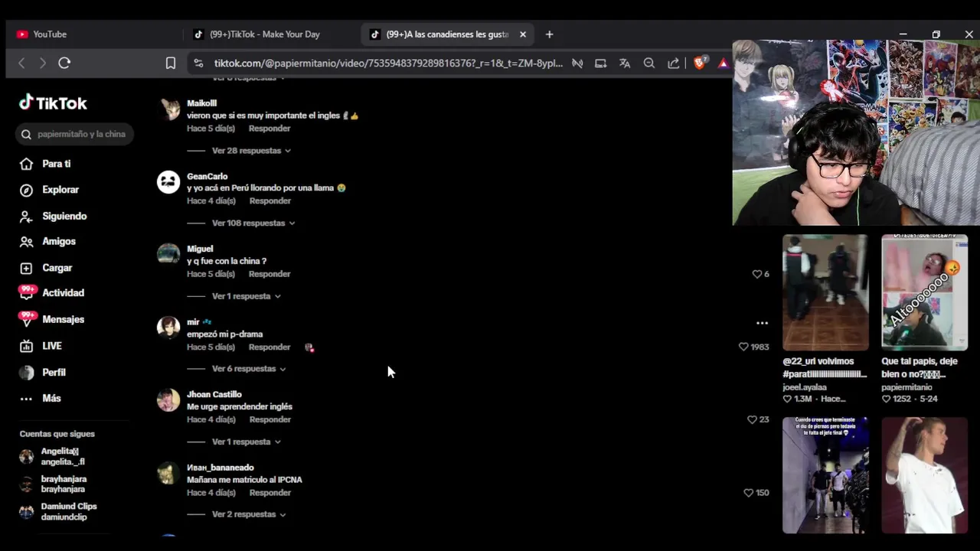The height and width of the screenshot is (551, 980).
Task: Click the zoom out magnifier icon
Action: point(649,64)
